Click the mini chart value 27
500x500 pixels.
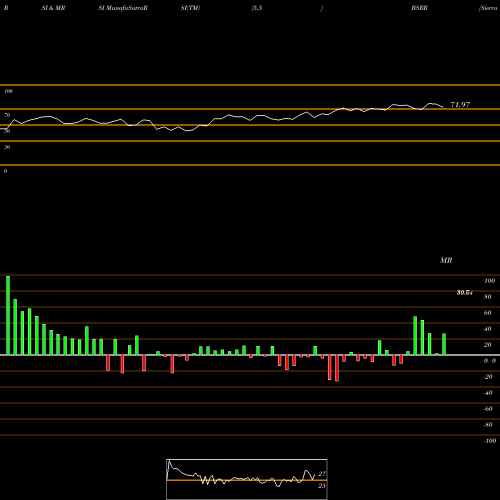[x=322, y=474]
